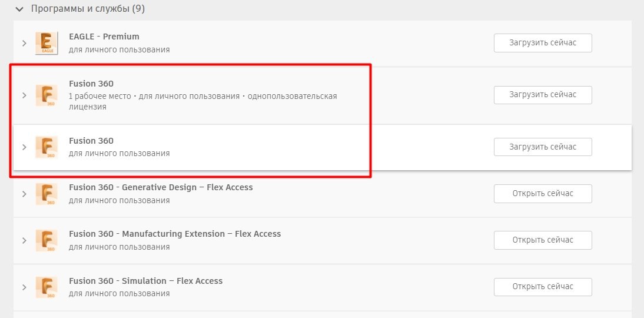
Task: Click 'для личного пользования' in highlighted Fusion 360 row
Action: (119, 154)
